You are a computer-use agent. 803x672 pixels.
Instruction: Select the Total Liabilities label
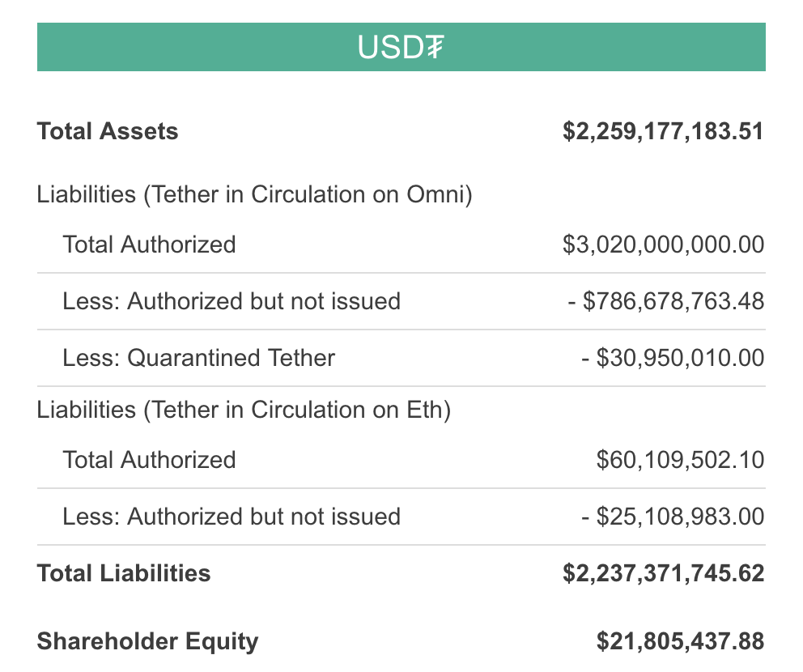tap(123, 573)
